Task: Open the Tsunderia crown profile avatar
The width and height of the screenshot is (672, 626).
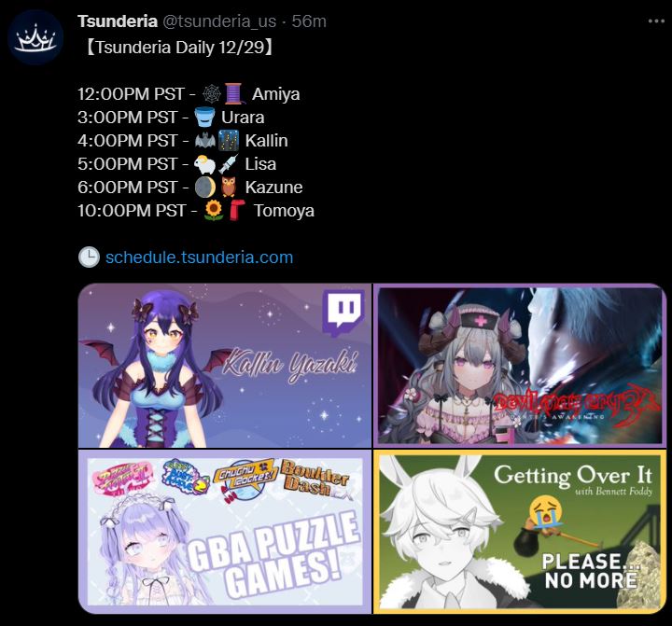Action: (x=35, y=37)
